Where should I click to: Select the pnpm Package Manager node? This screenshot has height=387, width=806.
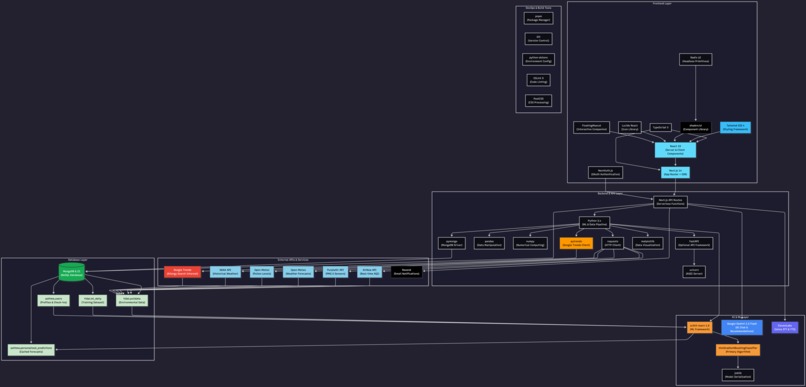point(538,19)
